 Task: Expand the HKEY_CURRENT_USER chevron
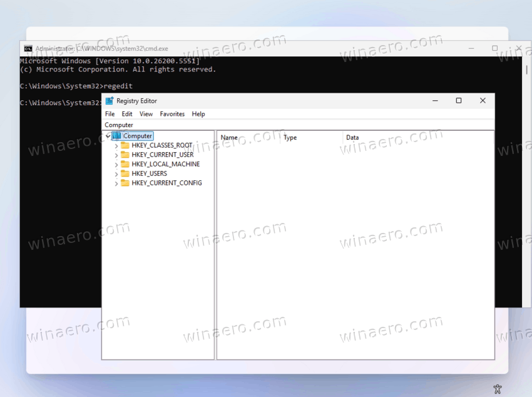pyautogui.click(x=116, y=155)
